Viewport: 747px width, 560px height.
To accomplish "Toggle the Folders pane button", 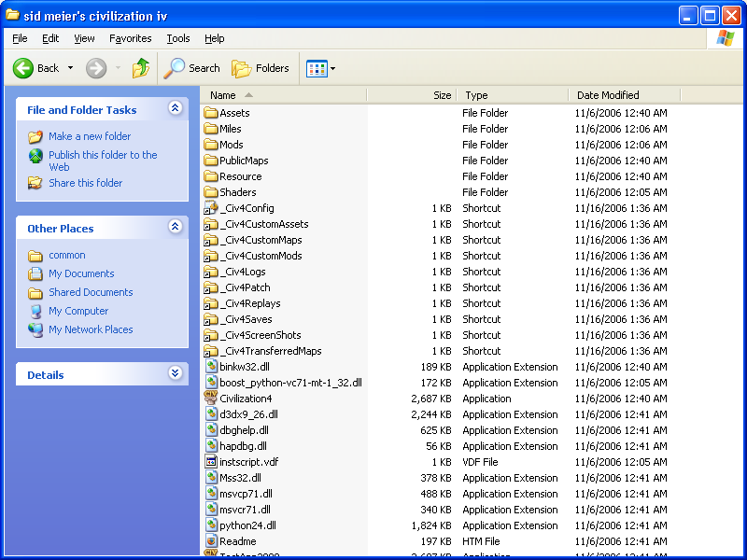I will (x=261, y=68).
